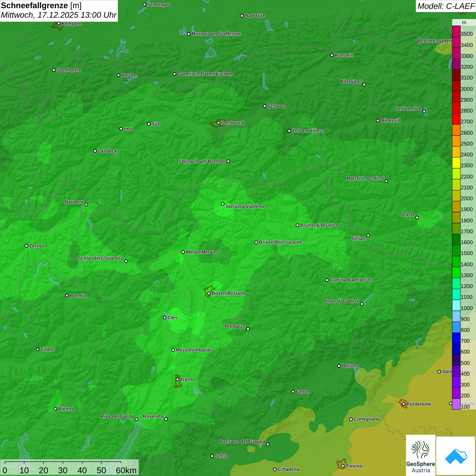Click the 'Landeck' city label
The image size is (476, 476).
pyautogui.click(x=107, y=151)
